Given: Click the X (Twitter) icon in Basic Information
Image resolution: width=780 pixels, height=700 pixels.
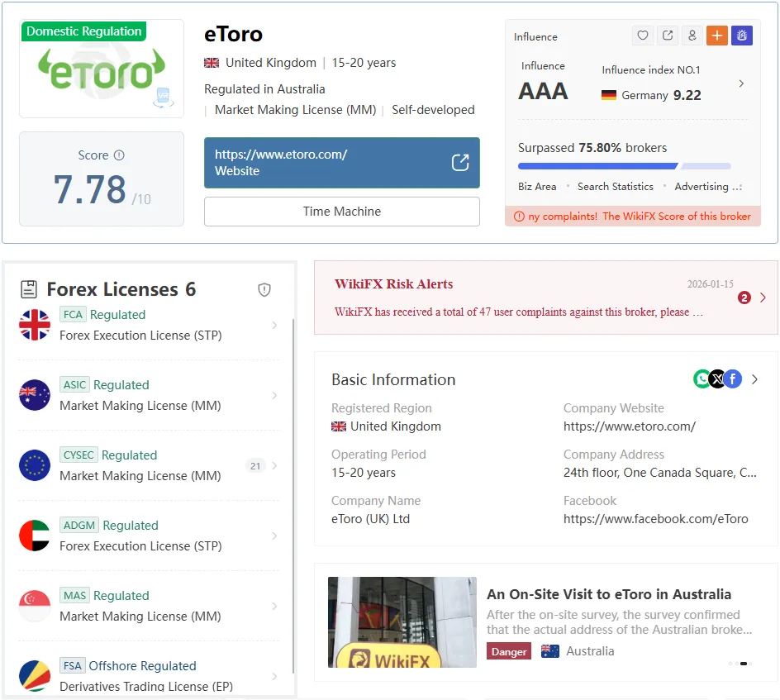Looking at the screenshot, I should [x=717, y=379].
